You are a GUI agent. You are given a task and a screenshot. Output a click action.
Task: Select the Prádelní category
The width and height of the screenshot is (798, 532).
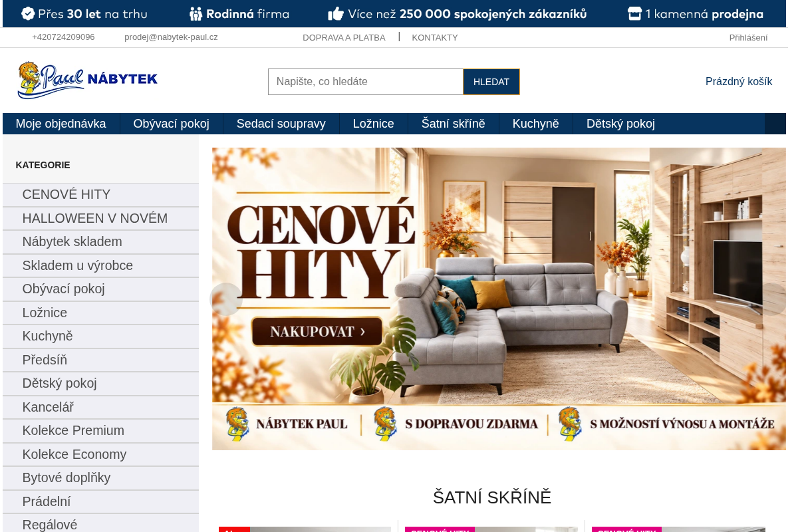(x=100, y=502)
